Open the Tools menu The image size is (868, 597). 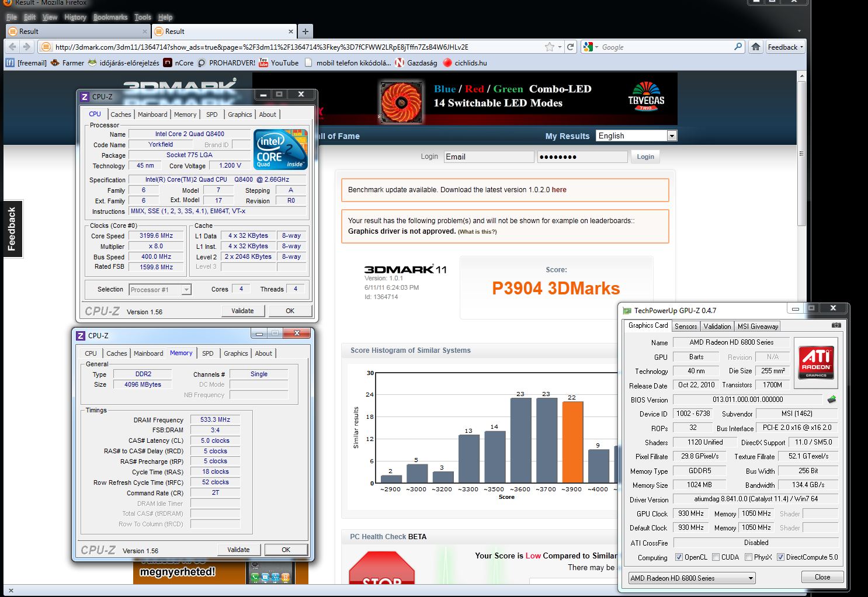click(x=143, y=17)
